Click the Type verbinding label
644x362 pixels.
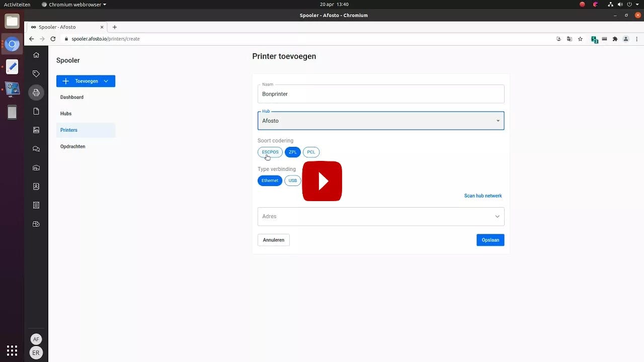click(x=277, y=169)
